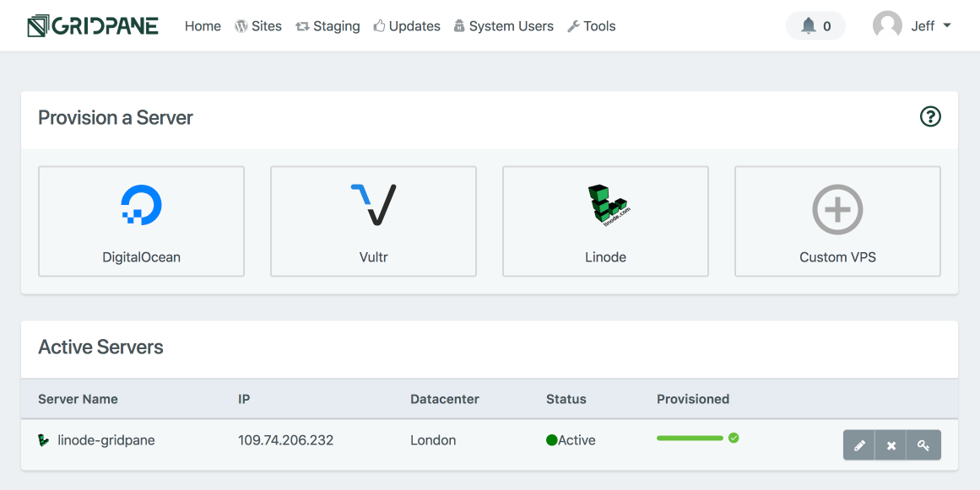The image size is (980, 490).
Task: Click the Custom VPS label
Action: coord(837,257)
